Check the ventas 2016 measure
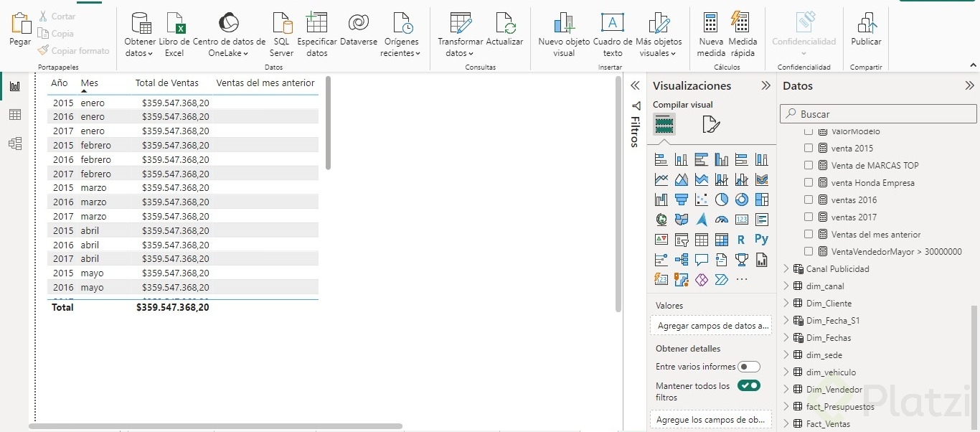This screenshot has width=980, height=432. click(x=809, y=200)
